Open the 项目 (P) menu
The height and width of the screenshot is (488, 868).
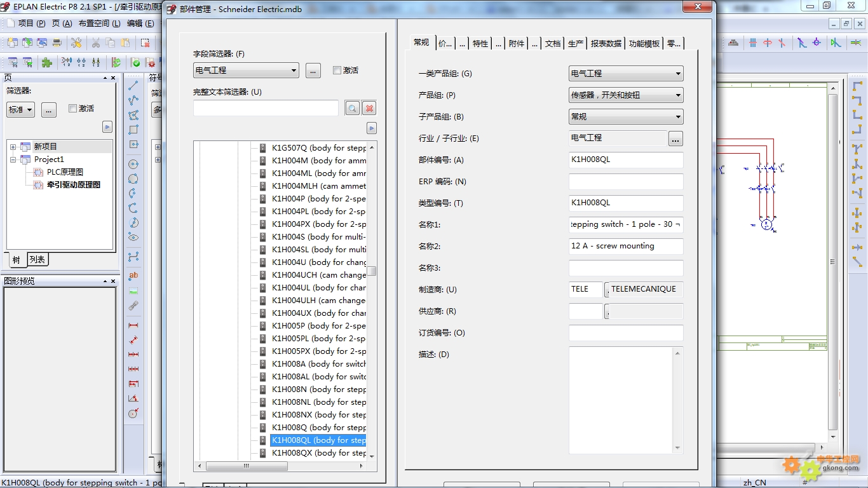(31, 23)
